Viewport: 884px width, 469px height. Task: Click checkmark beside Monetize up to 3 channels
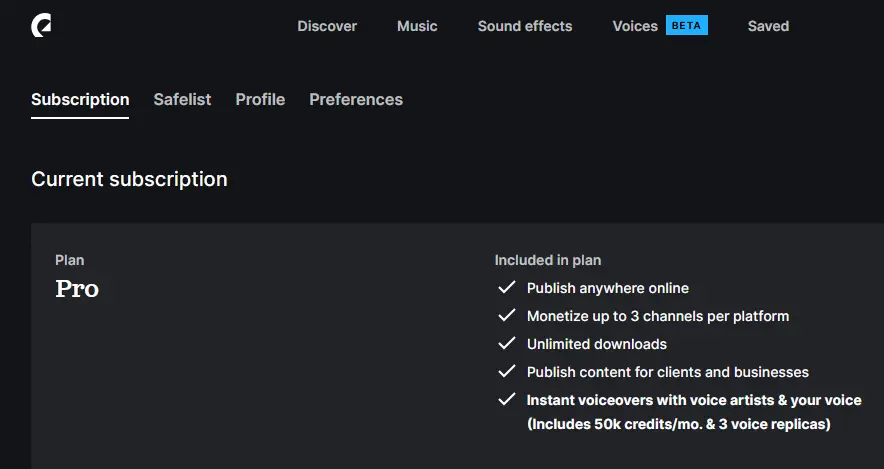tap(507, 316)
